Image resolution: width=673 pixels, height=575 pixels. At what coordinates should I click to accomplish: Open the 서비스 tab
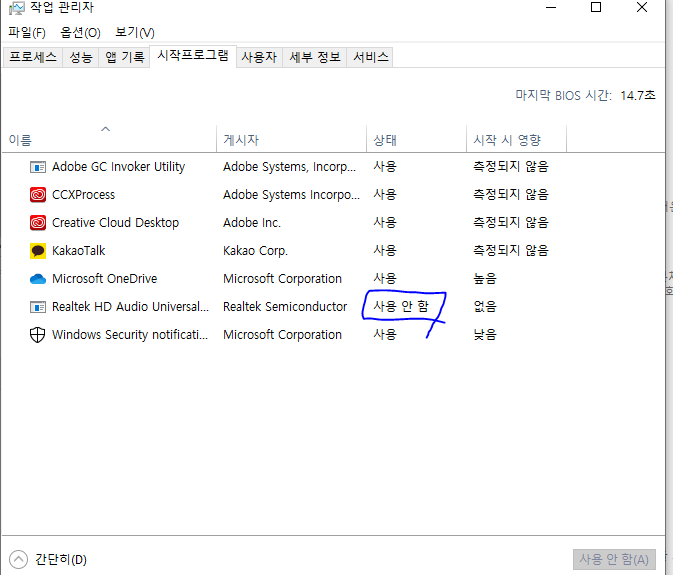(x=370, y=57)
